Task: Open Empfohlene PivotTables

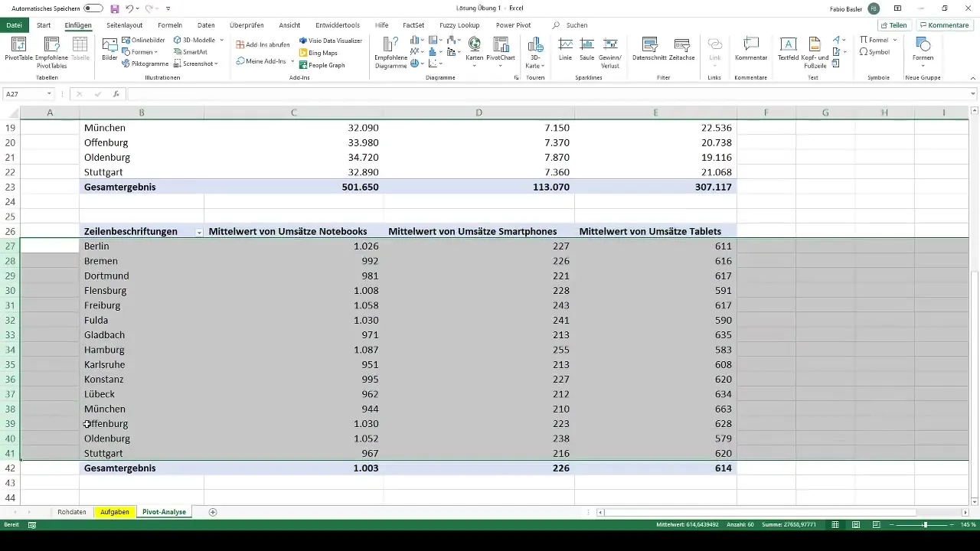Action: (51, 51)
